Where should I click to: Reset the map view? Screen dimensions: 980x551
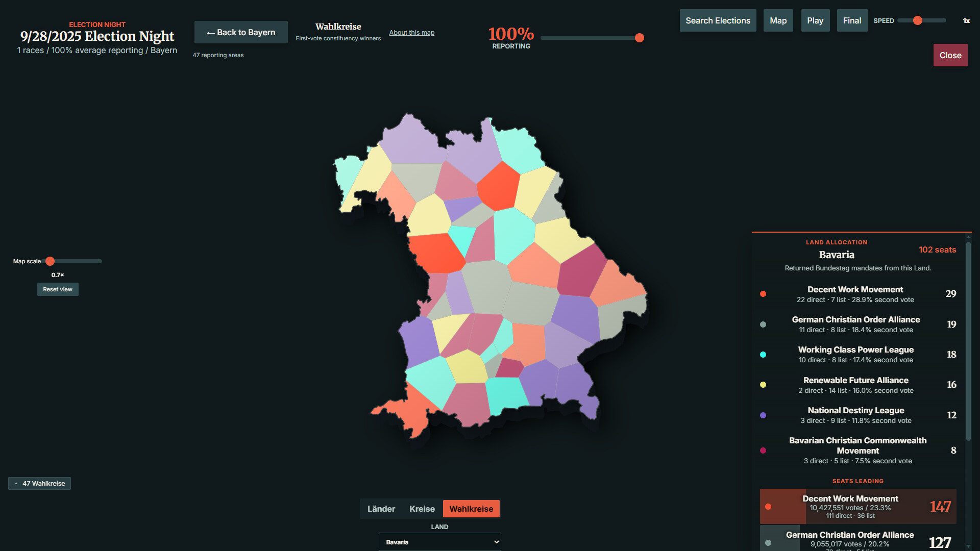(x=58, y=289)
